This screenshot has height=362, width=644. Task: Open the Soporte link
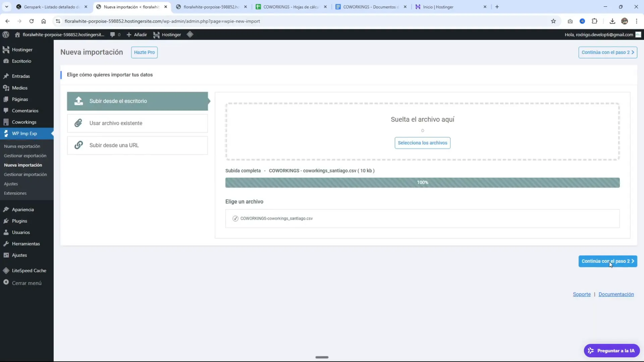tap(582, 294)
